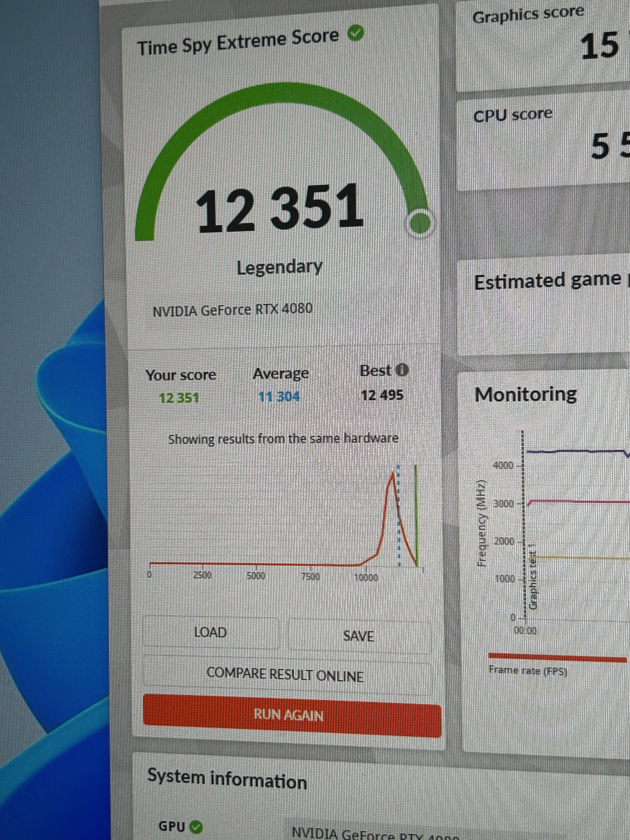Click the blue Average value 11 304
630x840 pixels.
(x=279, y=396)
